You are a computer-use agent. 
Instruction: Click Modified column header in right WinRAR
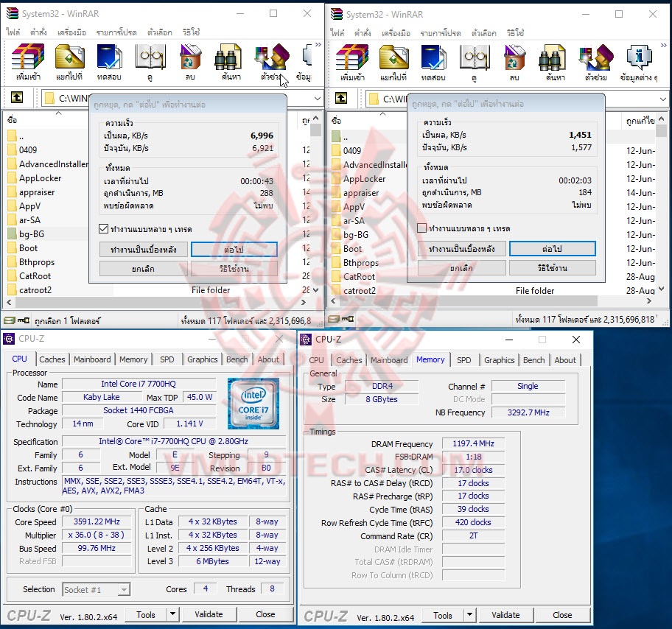pyautogui.click(x=639, y=120)
